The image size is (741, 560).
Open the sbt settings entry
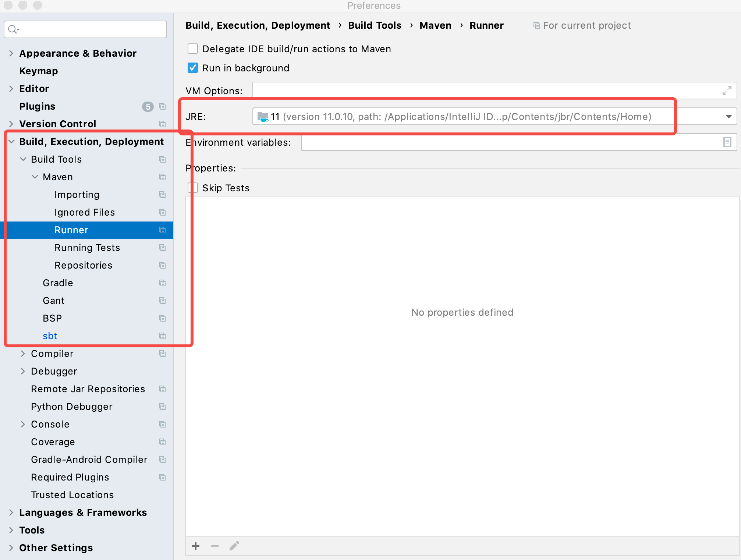(x=50, y=336)
